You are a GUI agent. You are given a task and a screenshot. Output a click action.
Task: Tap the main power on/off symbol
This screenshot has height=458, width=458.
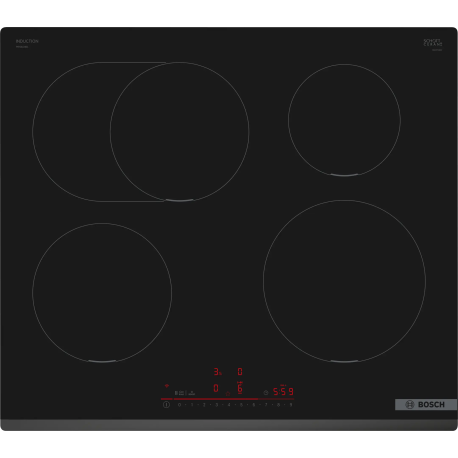[x=166, y=405]
